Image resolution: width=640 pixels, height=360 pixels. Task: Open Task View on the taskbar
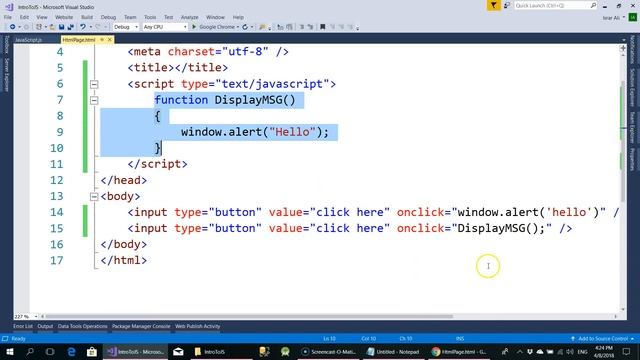point(50,351)
